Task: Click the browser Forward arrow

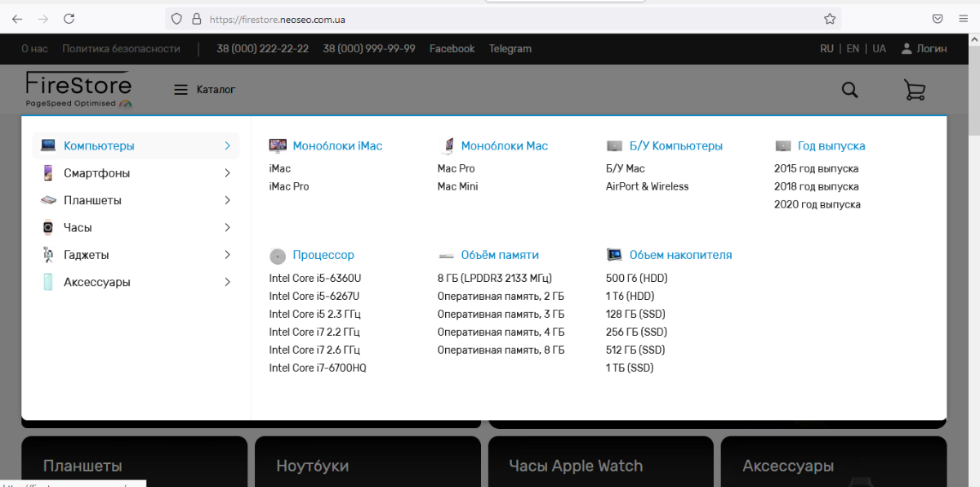Action: coord(43,19)
